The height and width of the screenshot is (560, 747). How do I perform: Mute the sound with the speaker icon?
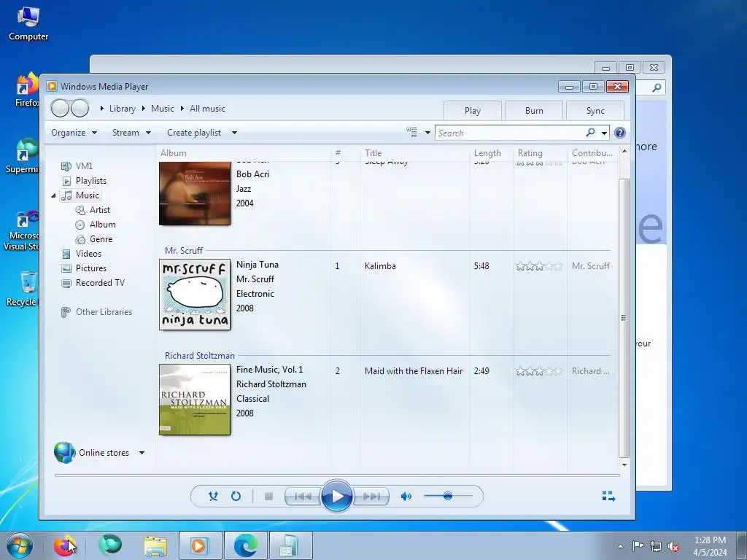[x=406, y=496]
